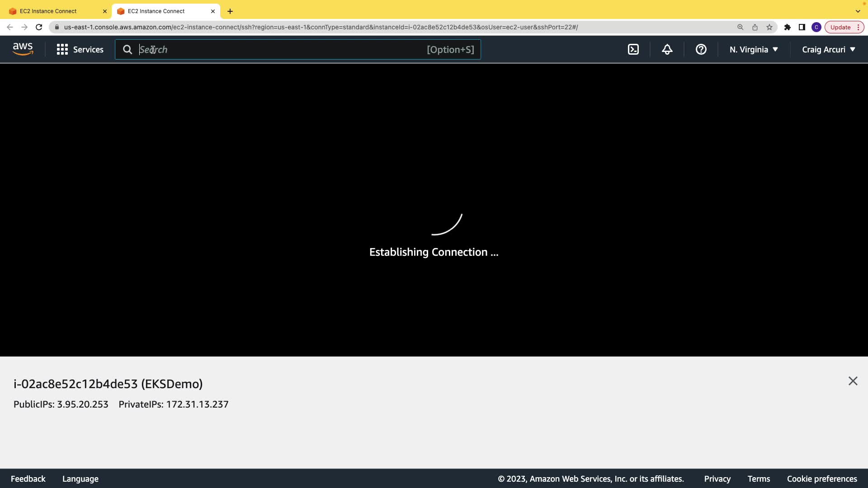Toggle browser side panel icon
Screen dimensions: 868x488
click(x=802, y=27)
